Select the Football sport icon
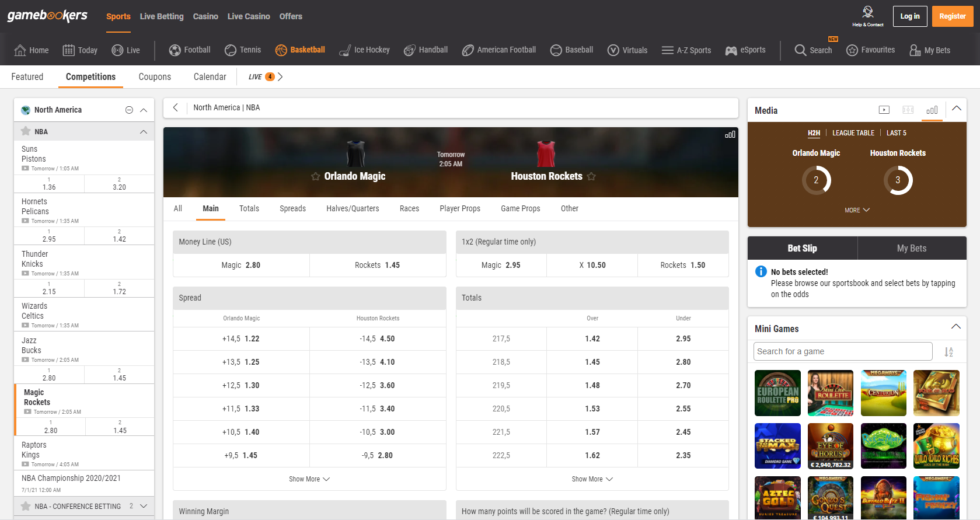 [x=175, y=50]
